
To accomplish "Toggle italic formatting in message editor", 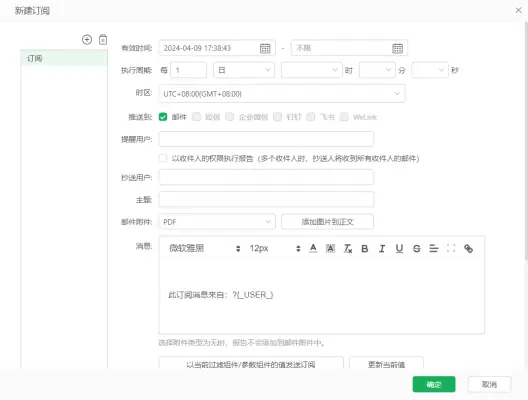I will point(382,248).
